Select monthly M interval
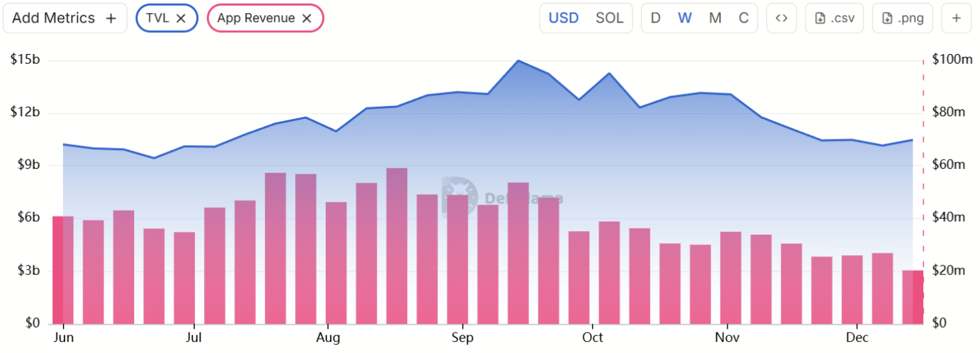980x353 pixels. pyautogui.click(x=715, y=18)
